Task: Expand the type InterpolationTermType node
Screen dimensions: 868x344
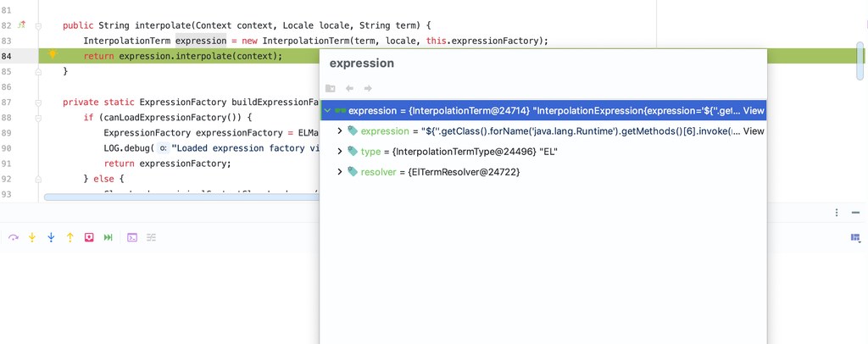Action: 340,151
